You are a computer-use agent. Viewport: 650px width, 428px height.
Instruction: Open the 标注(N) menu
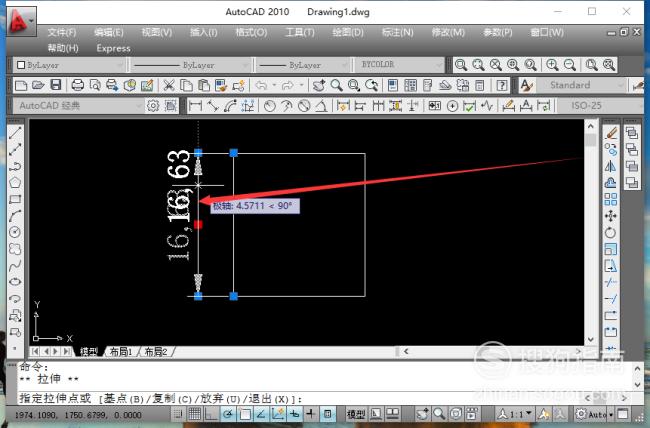point(398,32)
